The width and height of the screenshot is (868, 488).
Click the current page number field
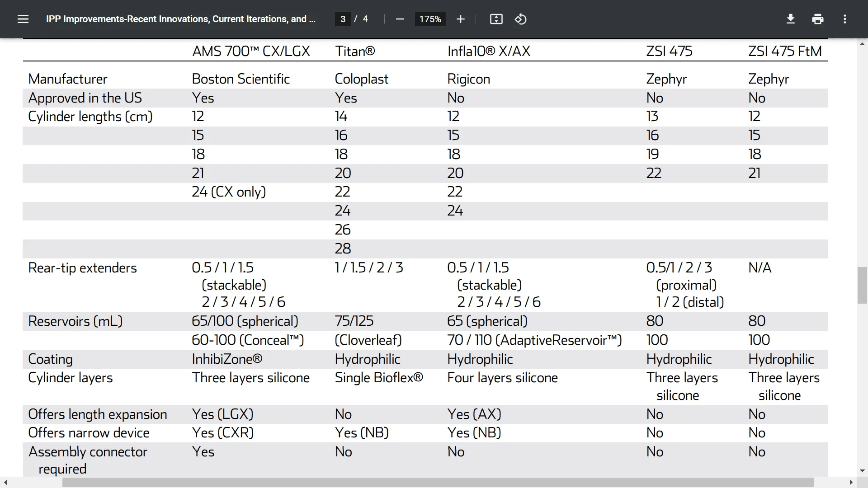(x=343, y=19)
